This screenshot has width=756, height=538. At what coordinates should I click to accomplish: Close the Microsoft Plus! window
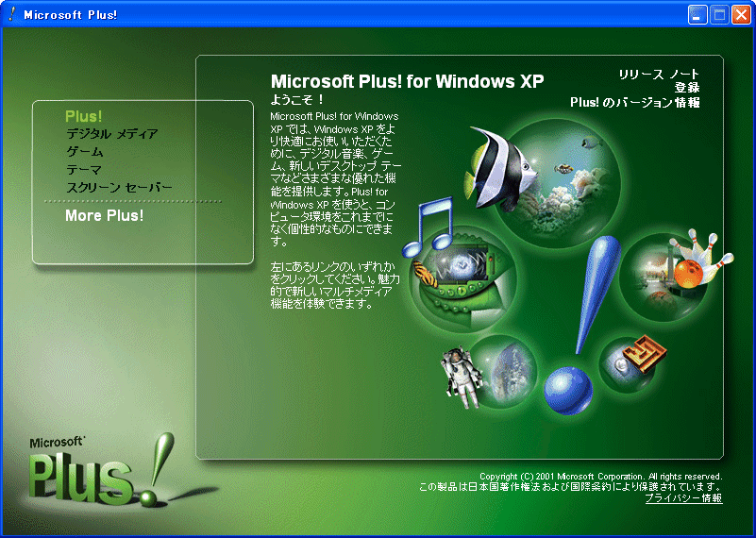click(x=741, y=15)
